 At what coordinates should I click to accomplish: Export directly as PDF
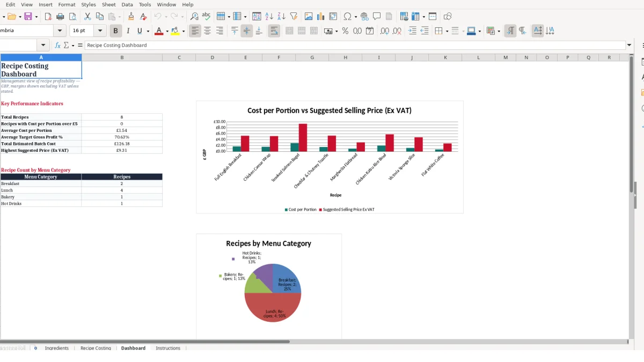pyautogui.click(x=48, y=17)
